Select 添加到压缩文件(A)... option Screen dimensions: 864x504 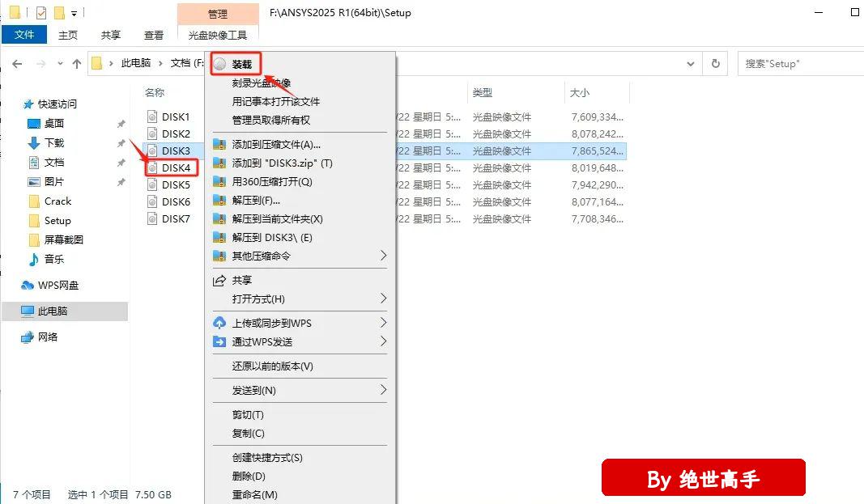tap(276, 145)
